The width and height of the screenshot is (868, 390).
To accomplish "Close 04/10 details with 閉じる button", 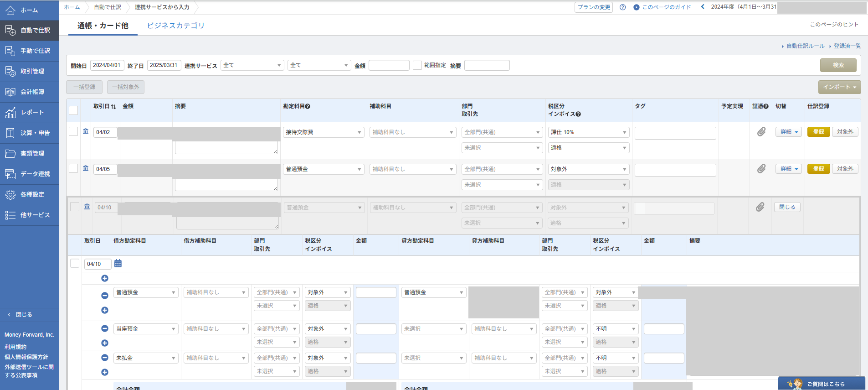I will [787, 207].
